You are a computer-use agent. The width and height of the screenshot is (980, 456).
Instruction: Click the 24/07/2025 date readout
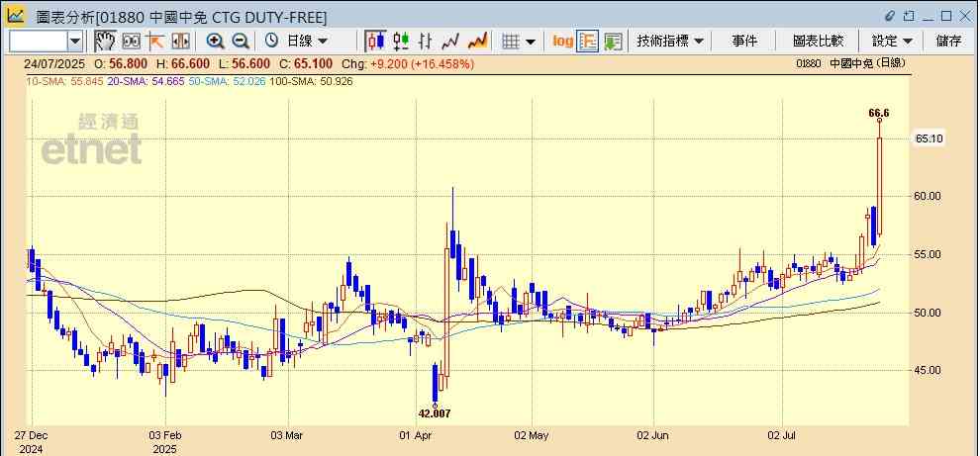pos(54,63)
